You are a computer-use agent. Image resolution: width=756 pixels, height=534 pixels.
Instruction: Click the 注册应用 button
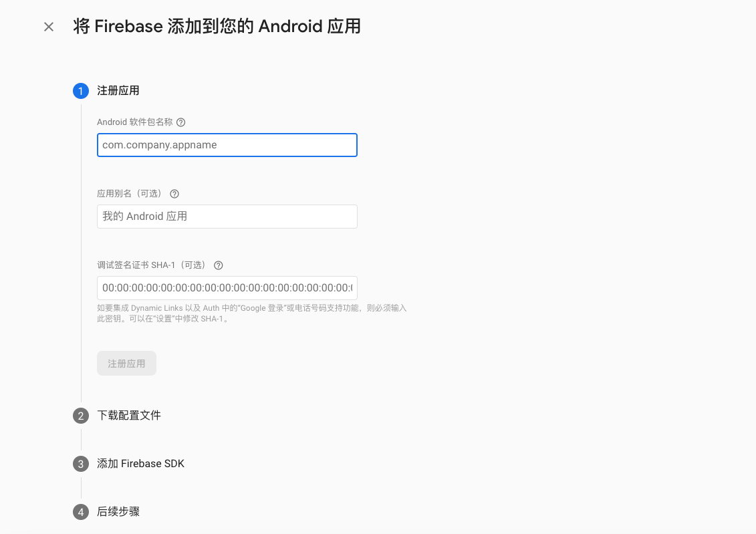[x=127, y=364]
